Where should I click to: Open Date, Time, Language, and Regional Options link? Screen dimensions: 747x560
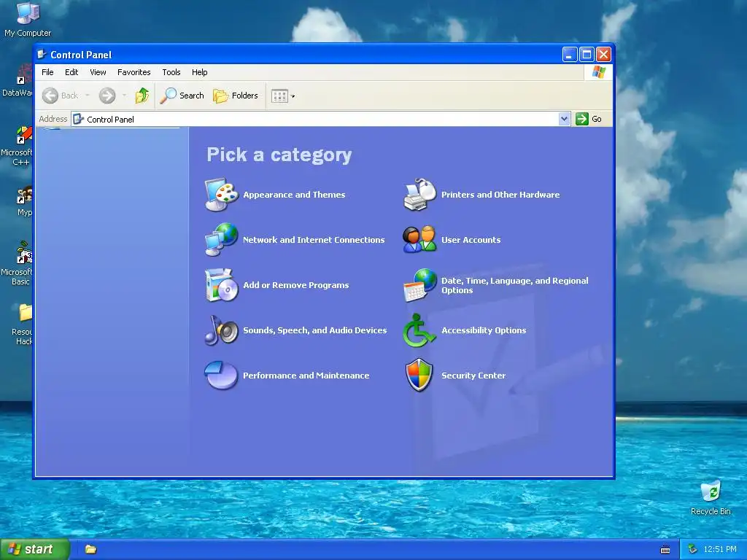[x=514, y=285]
